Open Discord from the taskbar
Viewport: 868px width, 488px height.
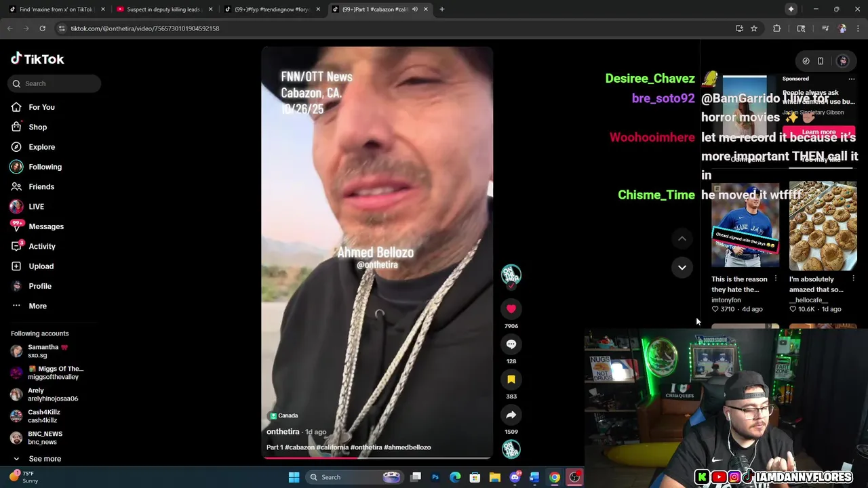point(515,477)
